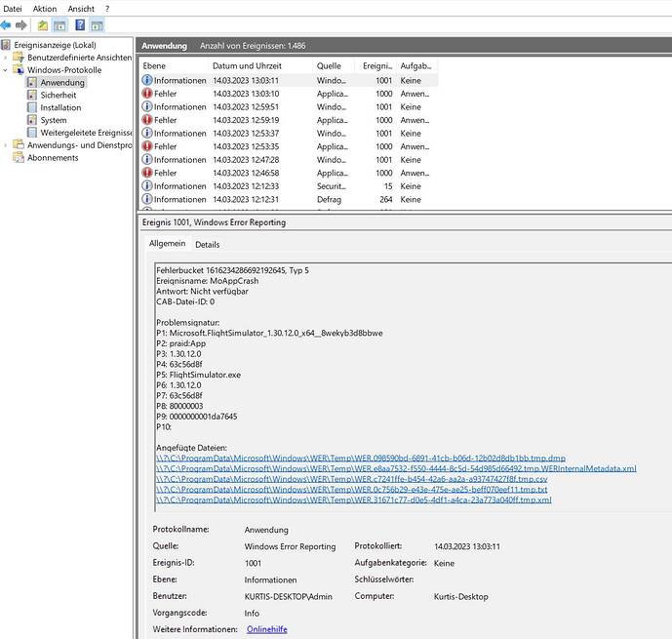This screenshot has width=672, height=639.
Task: Expand Anwendungs- und Dienstprotokolle node
Action: tap(5, 145)
